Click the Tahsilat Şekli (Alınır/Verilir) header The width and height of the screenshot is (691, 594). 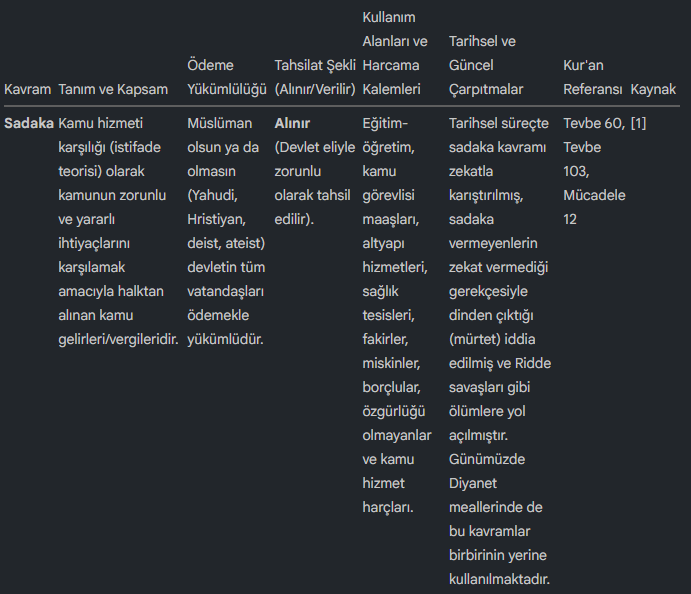click(314, 77)
